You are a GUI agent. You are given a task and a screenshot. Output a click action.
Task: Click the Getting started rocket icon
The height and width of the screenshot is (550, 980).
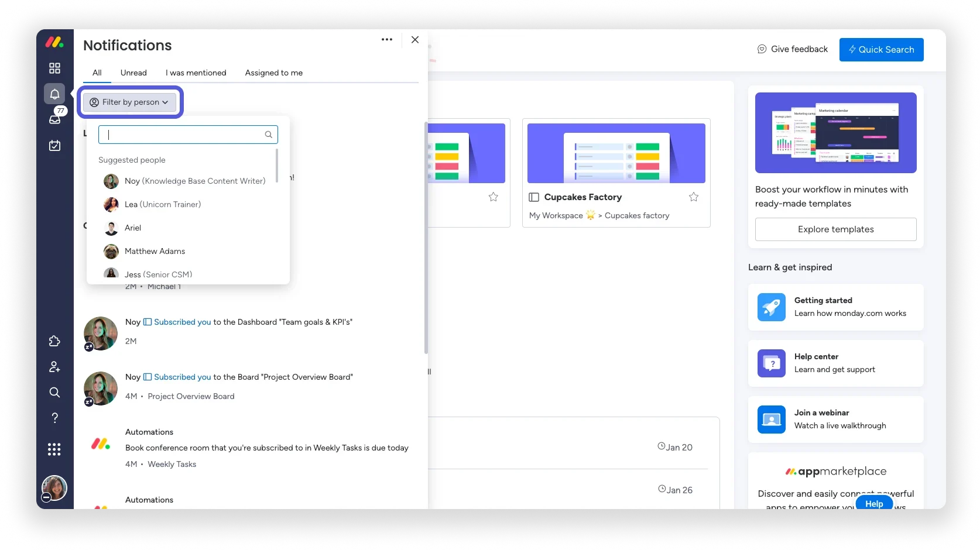point(772,307)
